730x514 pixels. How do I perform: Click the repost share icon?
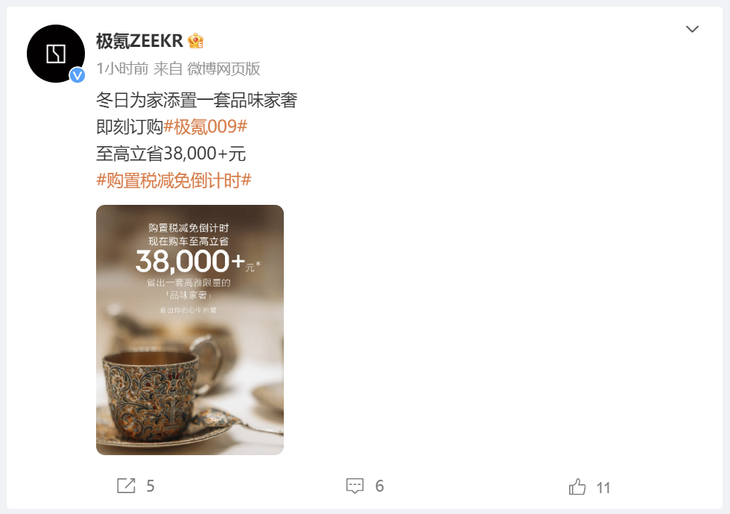pos(126,486)
